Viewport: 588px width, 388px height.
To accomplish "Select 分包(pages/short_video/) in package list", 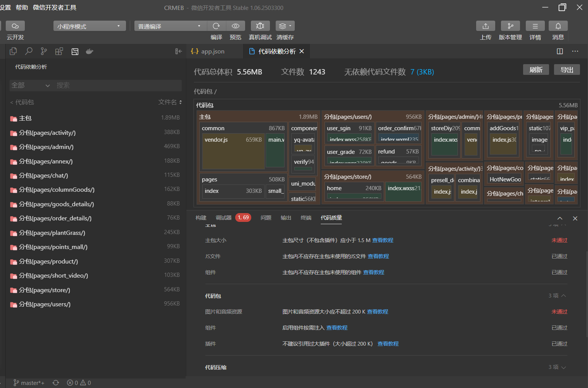I will [95, 275].
